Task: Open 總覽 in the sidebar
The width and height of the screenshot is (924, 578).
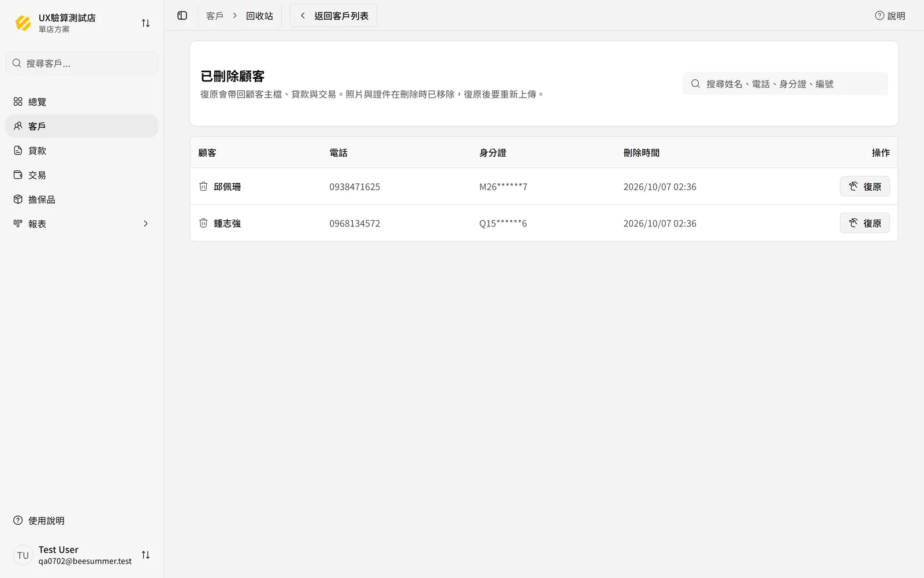Action: pyautogui.click(x=82, y=102)
